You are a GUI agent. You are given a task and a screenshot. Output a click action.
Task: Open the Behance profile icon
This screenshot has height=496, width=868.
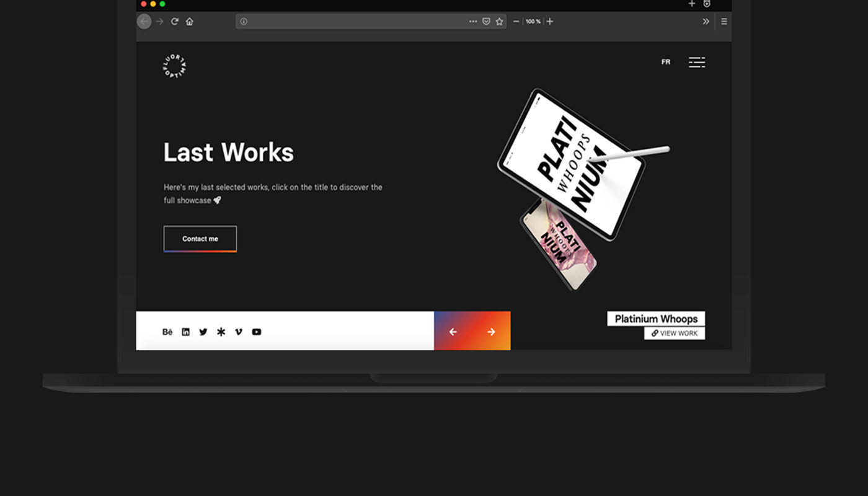click(167, 332)
